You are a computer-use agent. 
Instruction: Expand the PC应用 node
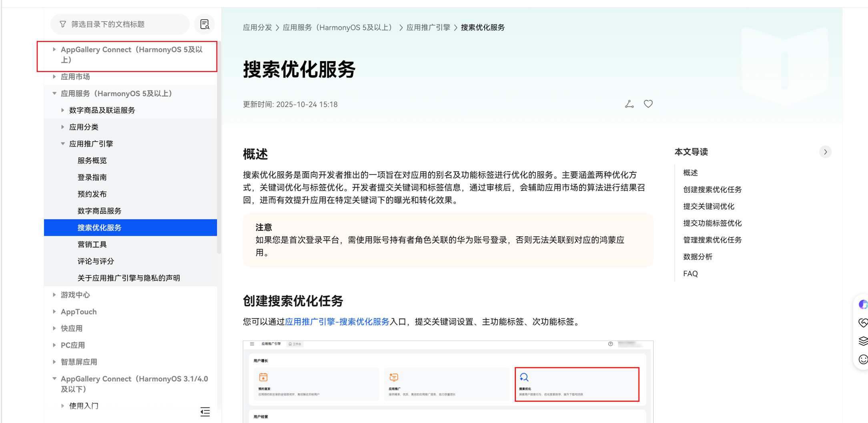pyautogui.click(x=54, y=345)
